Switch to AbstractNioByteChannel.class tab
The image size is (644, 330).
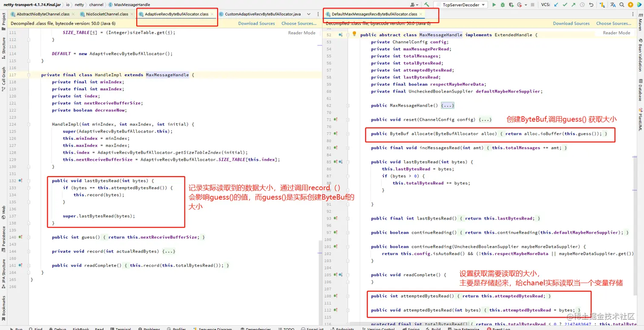pyautogui.click(x=42, y=14)
